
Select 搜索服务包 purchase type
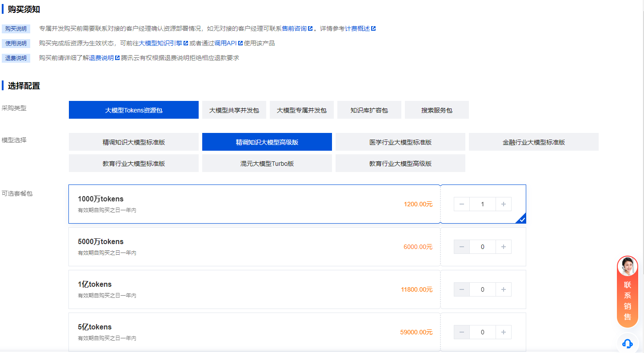tap(437, 110)
